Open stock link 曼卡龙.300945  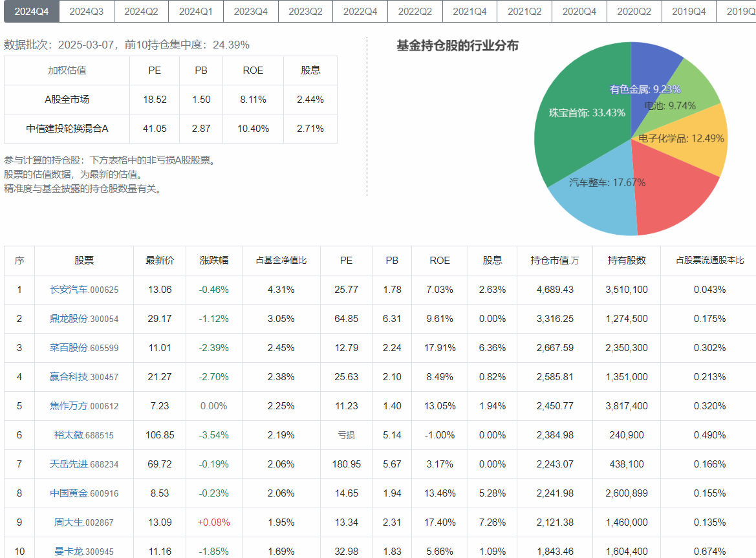pos(84,552)
